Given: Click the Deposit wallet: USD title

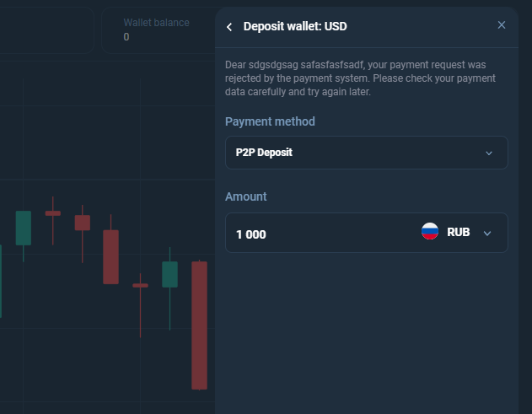Looking at the screenshot, I should coord(295,26).
